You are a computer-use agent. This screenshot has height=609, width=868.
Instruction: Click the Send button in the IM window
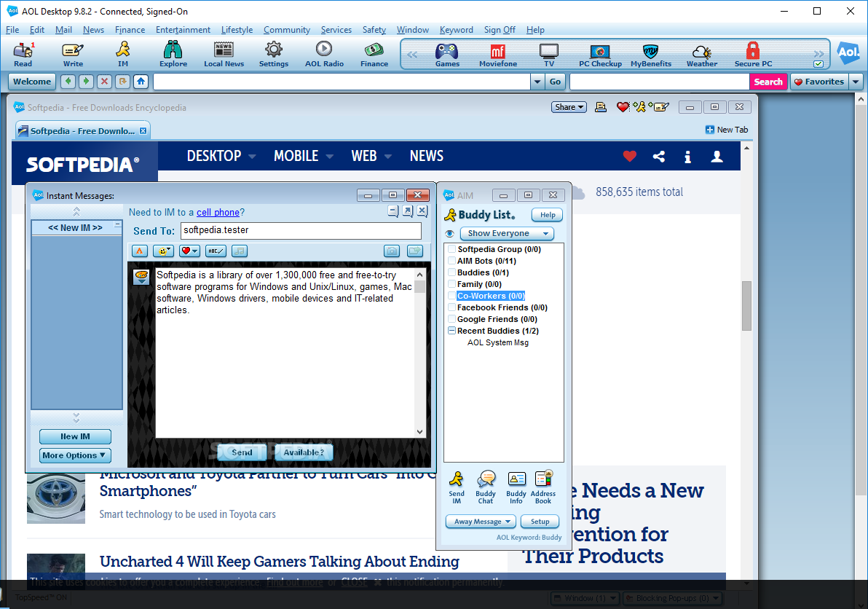[242, 452]
